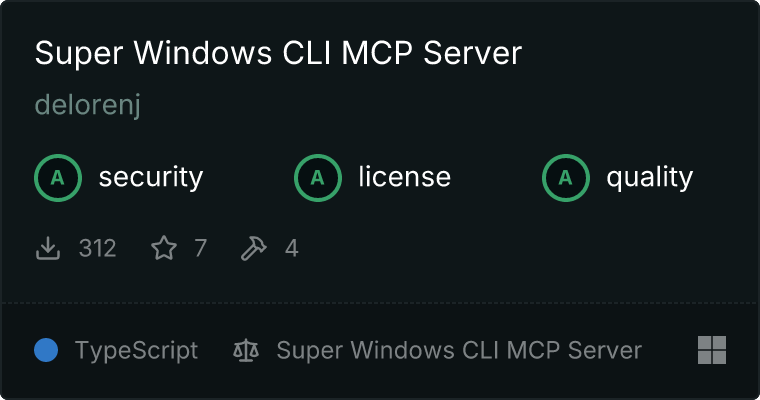Click the download arrow icon
This screenshot has width=760, height=400.
click(x=48, y=248)
